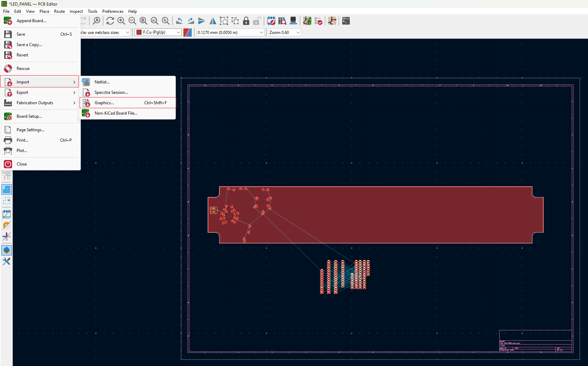This screenshot has height=366, width=588.
Task: Select Revert in the File menu
Action: coord(40,55)
